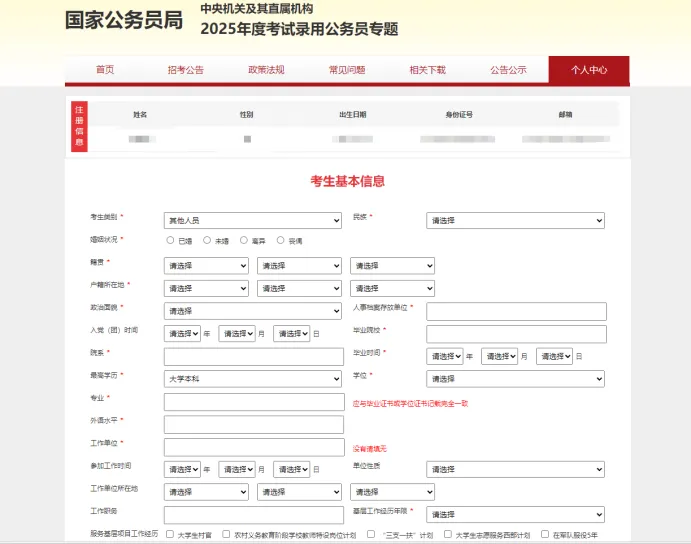
Task: Open the 最高学历 dropdown
Action: coord(253,379)
